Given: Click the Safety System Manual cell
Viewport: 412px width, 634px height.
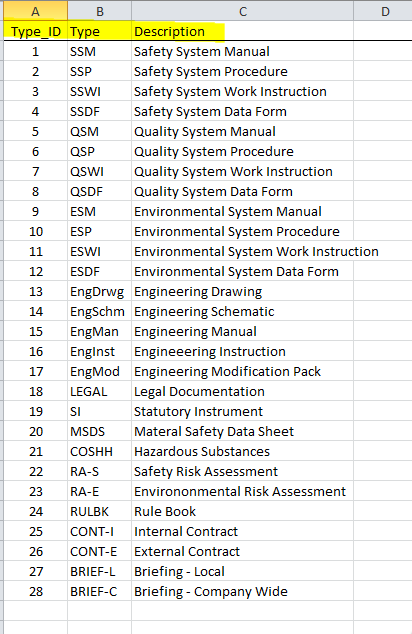Looking at the screenshot, I should tap(243, 51).
